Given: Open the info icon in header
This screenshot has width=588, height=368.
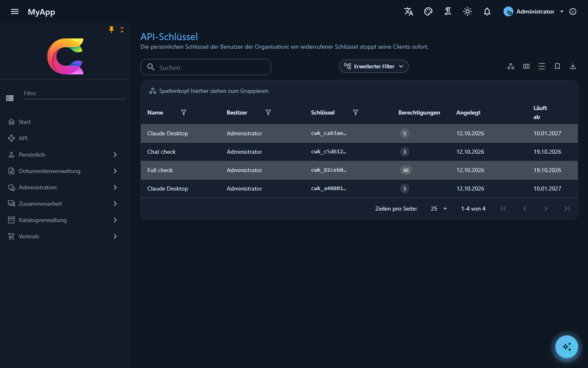Looking at the screenshot, I should pos(573,11).
